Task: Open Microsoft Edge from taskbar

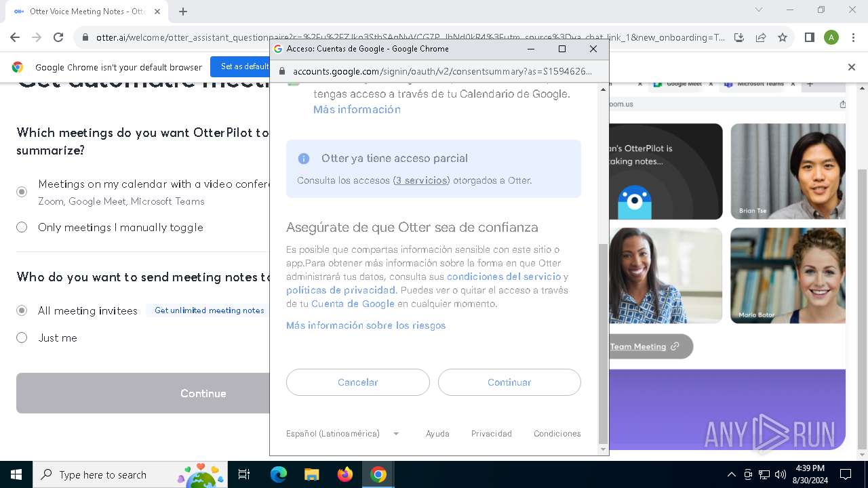Action: [x=279, y=474]
